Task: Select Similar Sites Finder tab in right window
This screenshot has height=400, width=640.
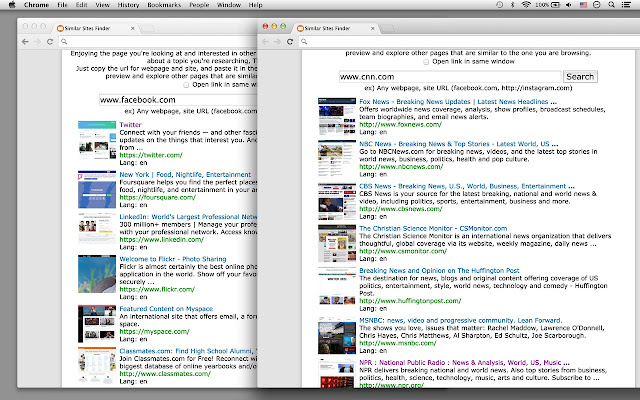Action: tap(336, 28)
